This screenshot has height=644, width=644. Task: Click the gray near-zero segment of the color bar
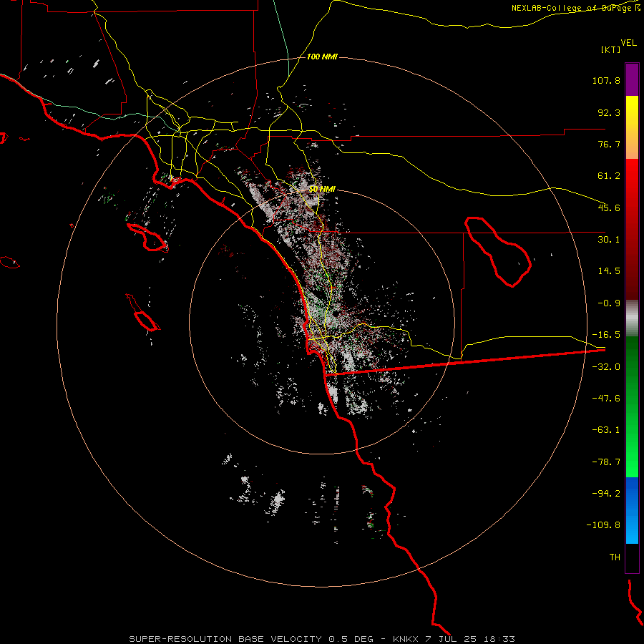(632, 318)
